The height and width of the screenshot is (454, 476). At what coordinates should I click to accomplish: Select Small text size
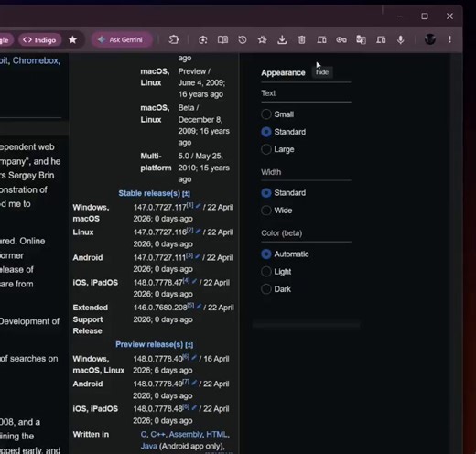(266, 114)
